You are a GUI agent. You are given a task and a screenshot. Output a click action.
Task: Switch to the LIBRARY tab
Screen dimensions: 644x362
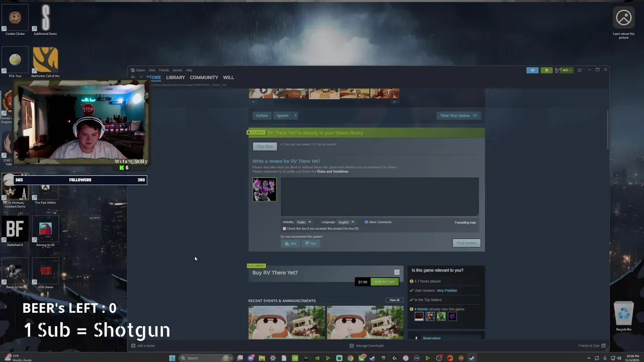176,77
